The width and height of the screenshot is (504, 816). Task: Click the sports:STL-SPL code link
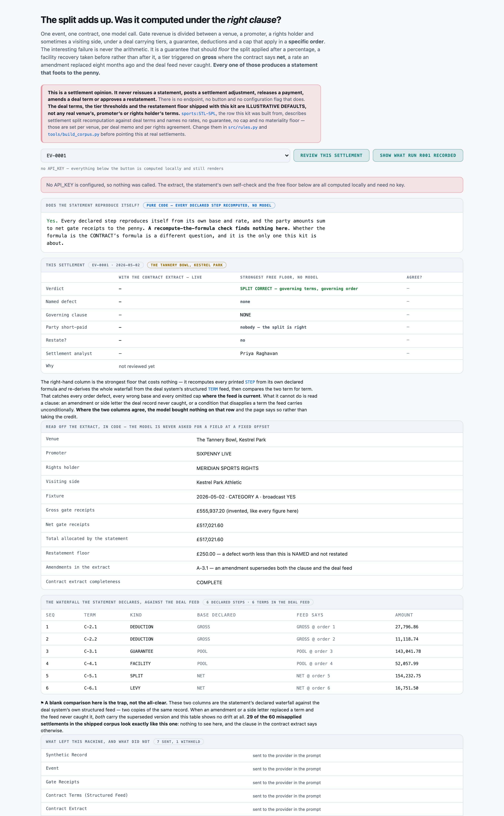198,114
